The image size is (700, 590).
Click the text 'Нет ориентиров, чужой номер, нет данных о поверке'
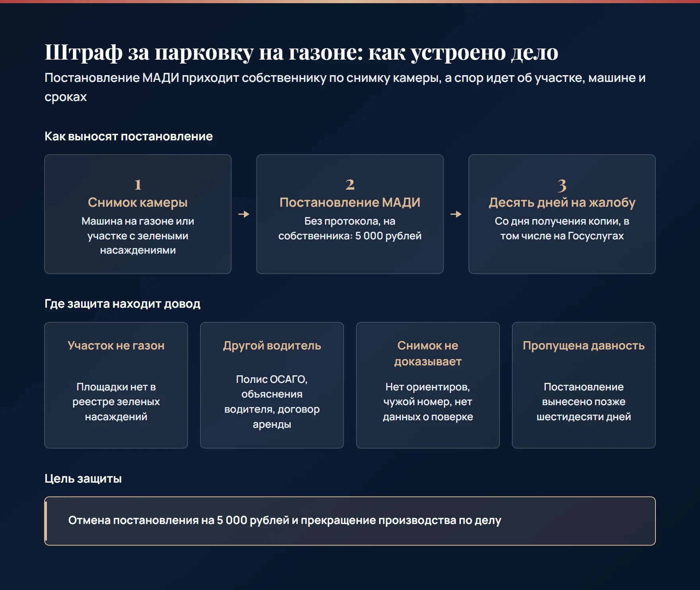428,402
